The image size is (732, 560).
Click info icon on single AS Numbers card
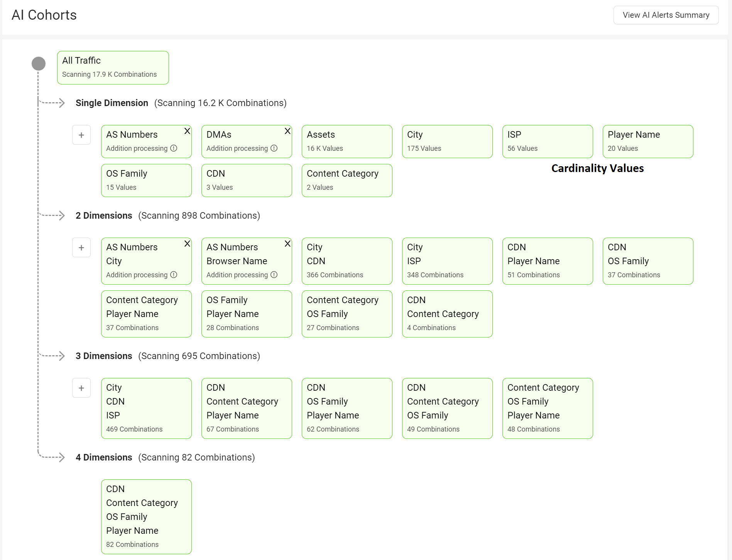174,148
